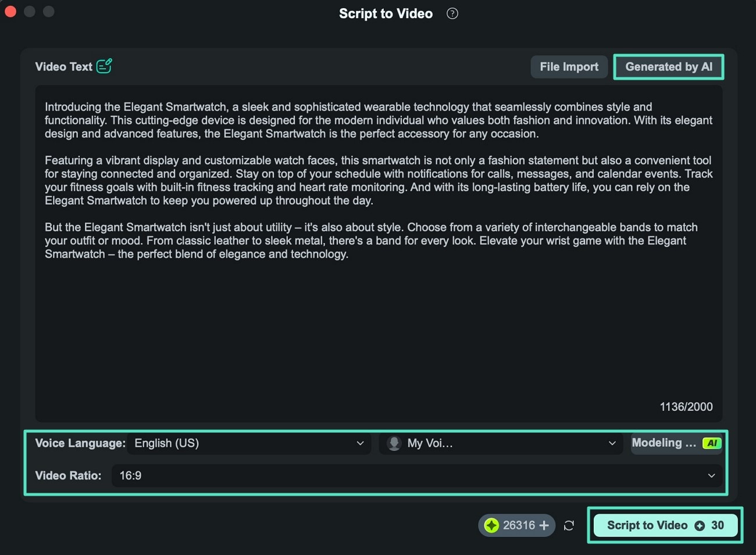Click the voice avatar icon
This screenshot has width=756, height=555.
(394, 443)
